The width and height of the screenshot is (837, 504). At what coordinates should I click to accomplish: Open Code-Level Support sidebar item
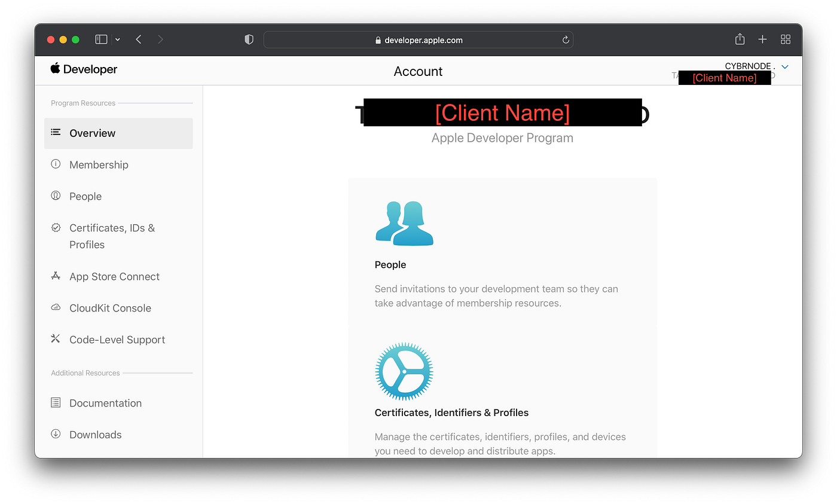coord(118,340)
